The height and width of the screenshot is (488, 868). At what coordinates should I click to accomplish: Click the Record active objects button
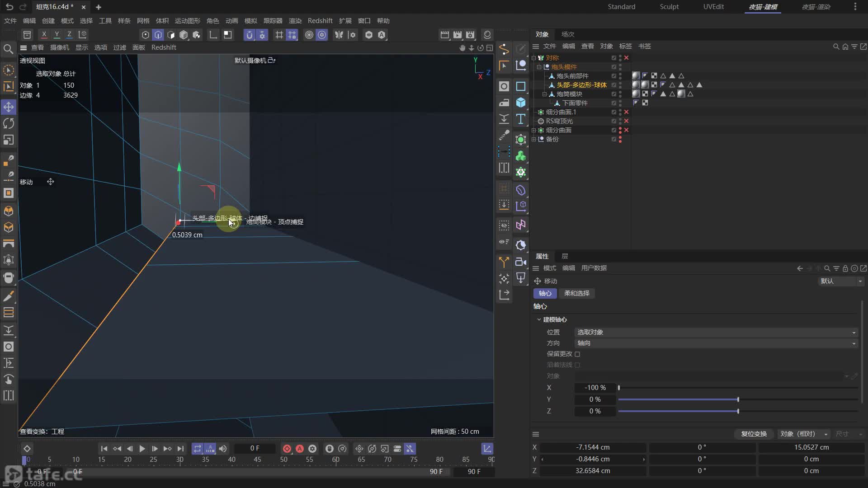point(287,449)
